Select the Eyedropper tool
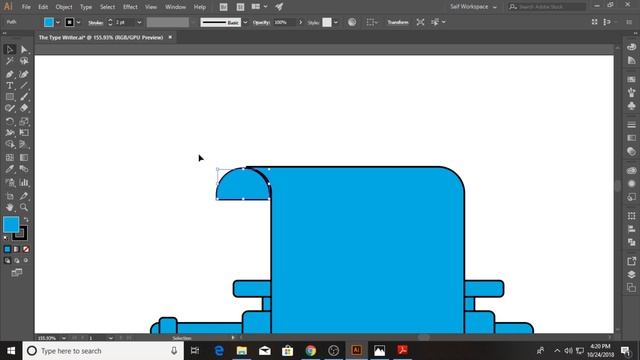The height and width of the screenshot is (360, 640). (10, 169)
